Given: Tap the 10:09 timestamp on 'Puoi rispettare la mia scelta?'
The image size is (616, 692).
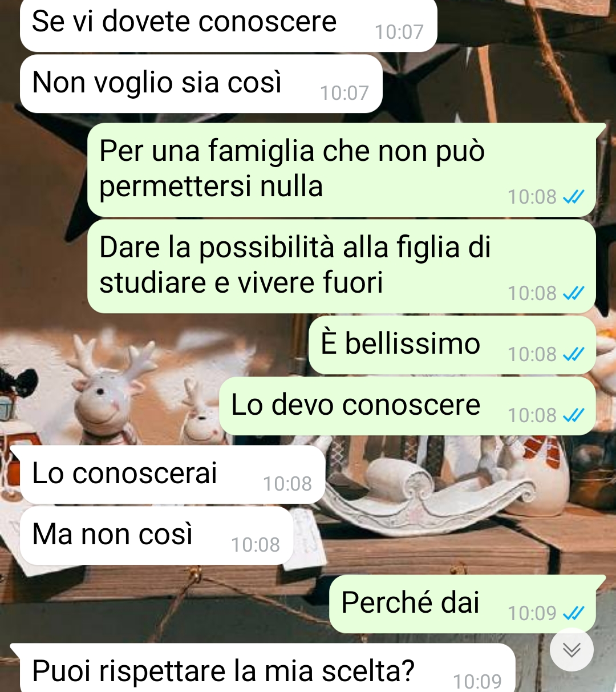Looking at the screenshot, I should [477, 681].
